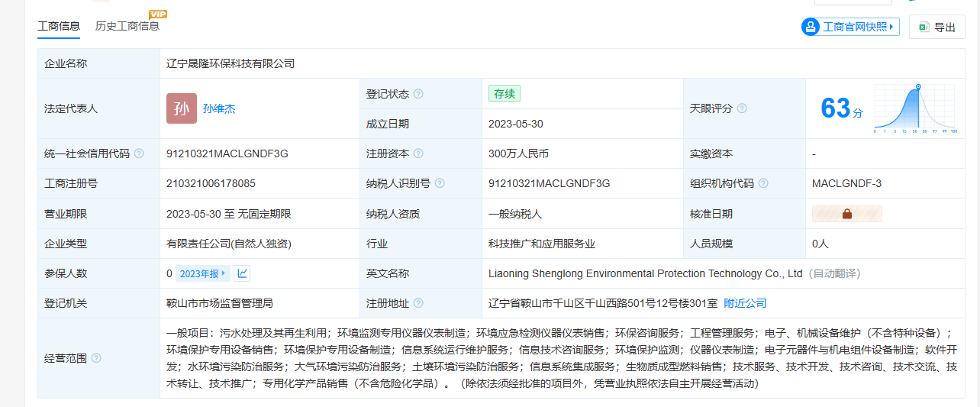980x407 pixels.
Task: Click company name 辽宁晟隆环保科技有限公司
Action: pos(230,63)
